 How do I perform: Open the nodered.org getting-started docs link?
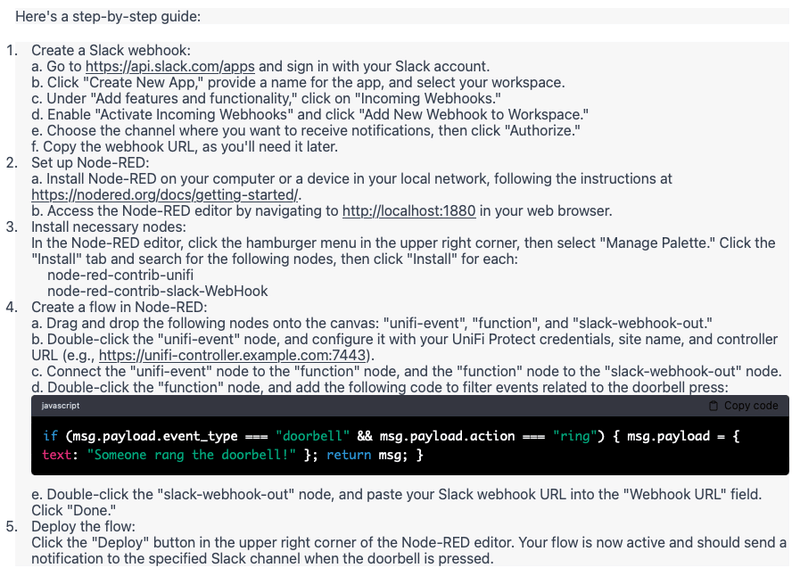pyautogui.click(x=166, y=195)
